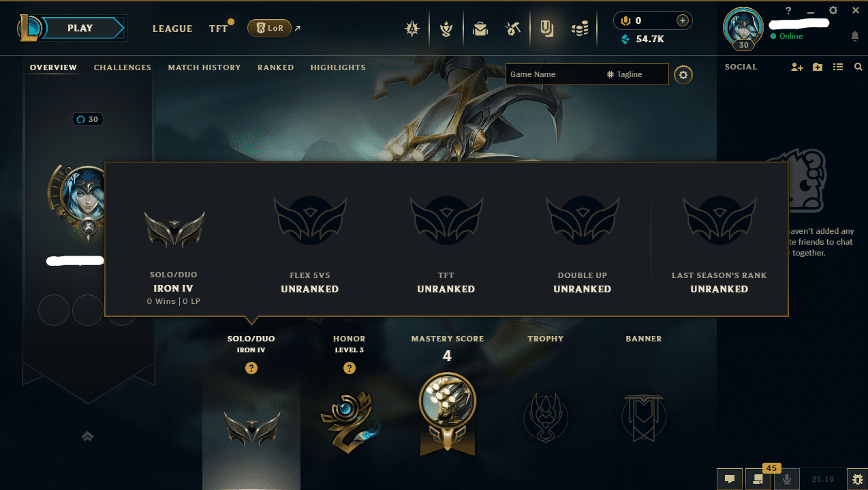Open the friends list view options icon
Screen dimensions: 868x490
point(838,67)
